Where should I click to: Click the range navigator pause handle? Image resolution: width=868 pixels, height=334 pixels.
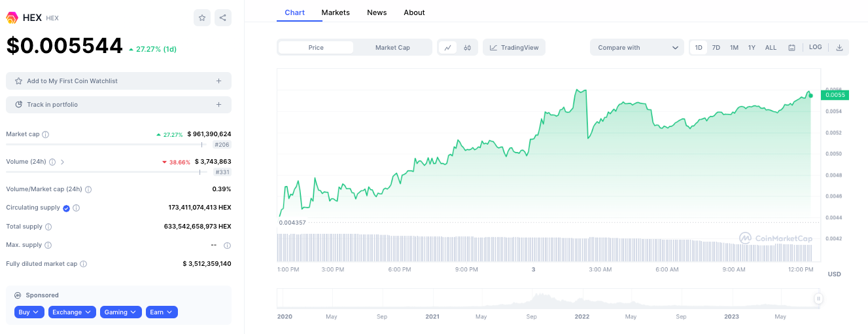point(818,299)
